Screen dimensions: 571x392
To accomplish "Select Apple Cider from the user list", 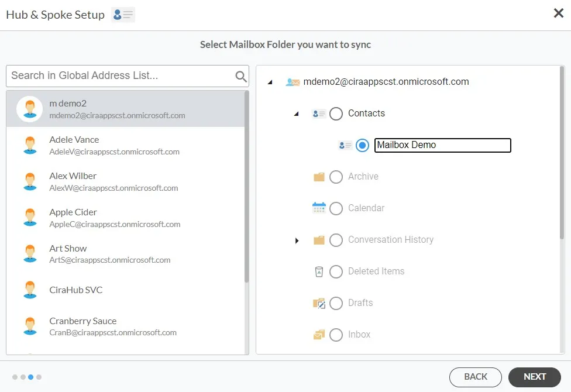I will tap(126, 218).
